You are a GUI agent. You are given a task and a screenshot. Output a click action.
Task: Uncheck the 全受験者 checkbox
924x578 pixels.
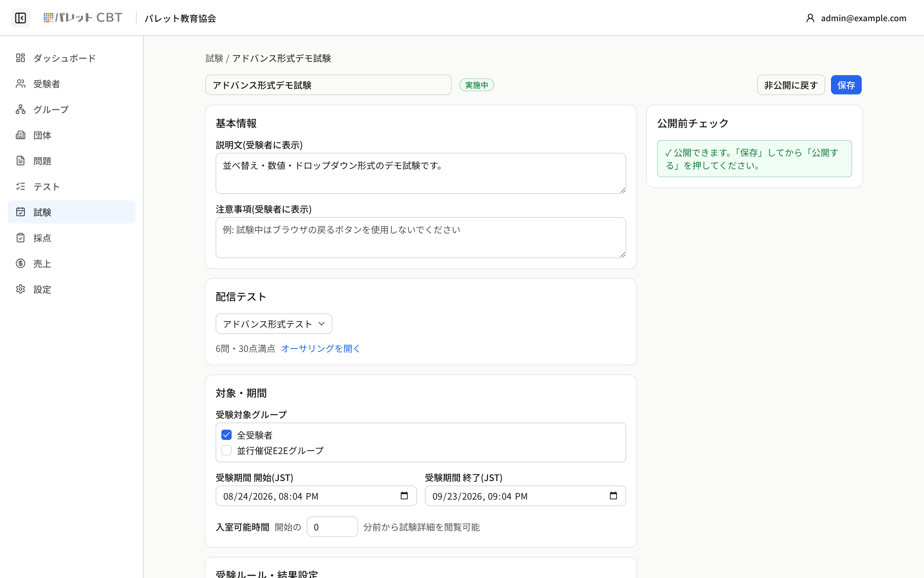click(x=227, y=435)
